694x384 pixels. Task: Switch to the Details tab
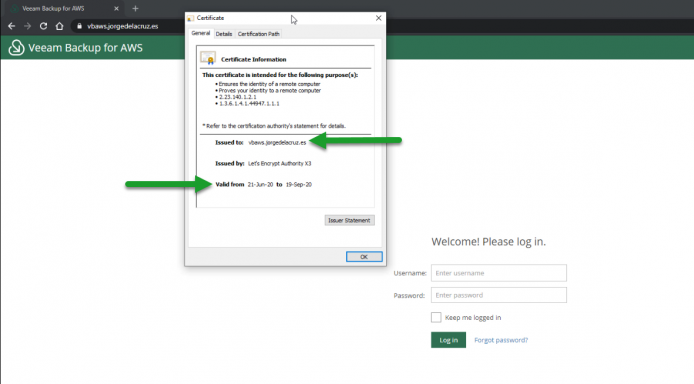224,34
